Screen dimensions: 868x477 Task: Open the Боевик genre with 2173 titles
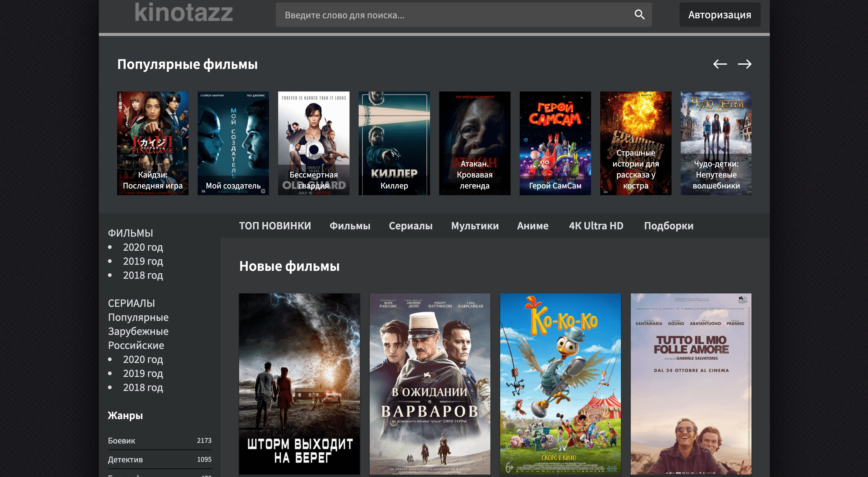pos(160,441)
